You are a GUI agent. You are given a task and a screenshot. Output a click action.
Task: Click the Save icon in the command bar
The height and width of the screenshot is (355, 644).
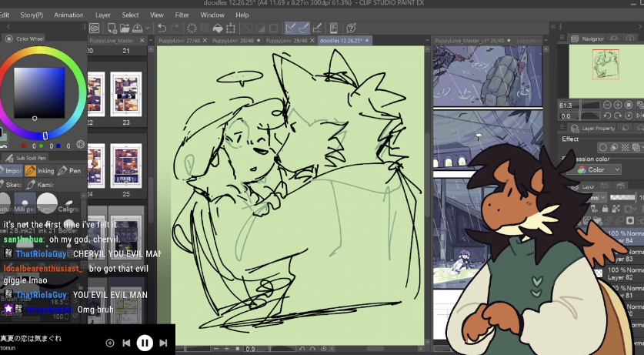tap(137, 28)
